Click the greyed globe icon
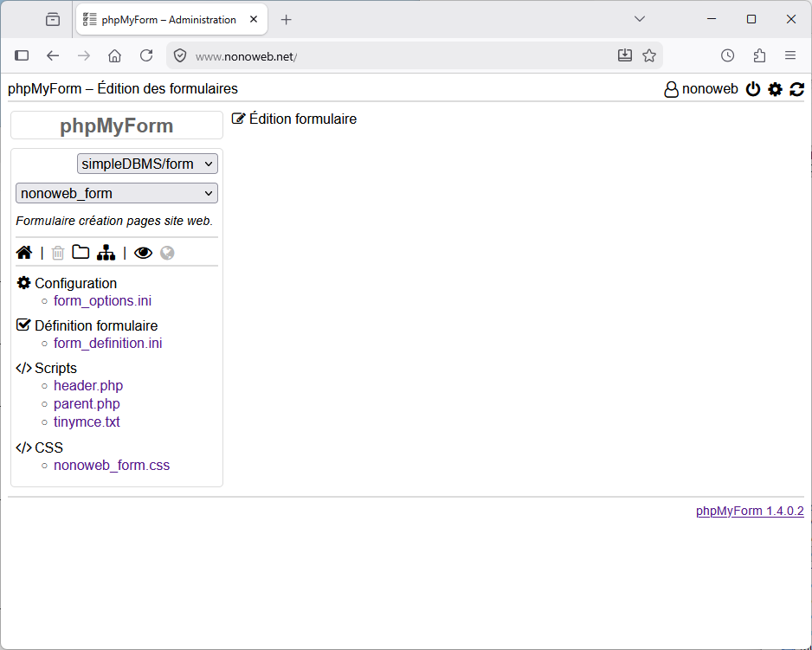The height and width of the screenshot is (650, 812). coord(167,253)
